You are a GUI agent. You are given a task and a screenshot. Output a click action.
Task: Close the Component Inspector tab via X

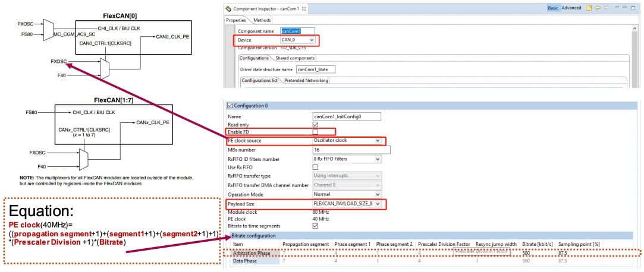coord(303,8)
